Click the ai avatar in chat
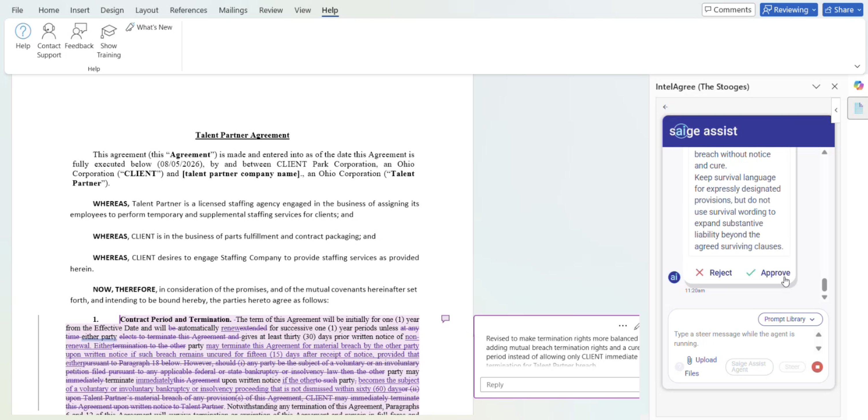This screenshot has height=420, width=868. tap(674, 277)
